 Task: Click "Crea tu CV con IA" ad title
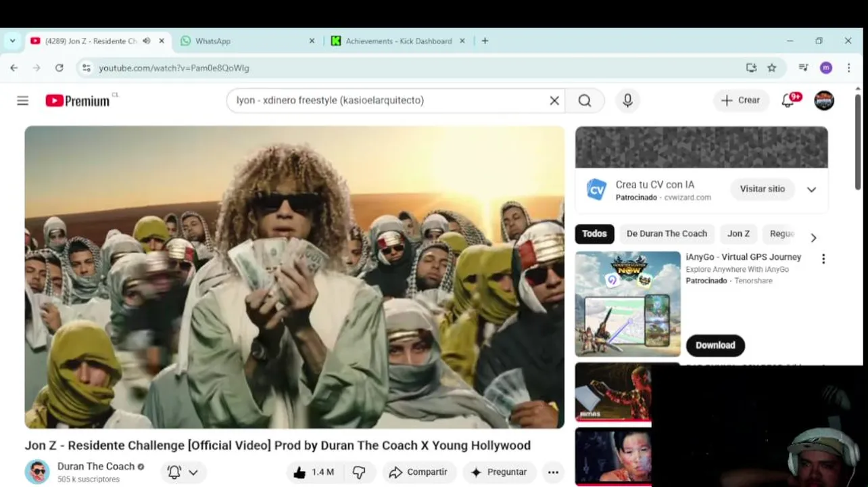(x=654, y=185)
